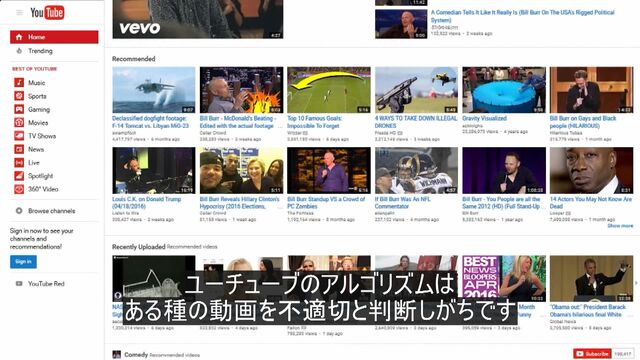Open the TV Shows icon
Image resolution: width=640 pixels, height=360 pixels.
tap(19, 136)
